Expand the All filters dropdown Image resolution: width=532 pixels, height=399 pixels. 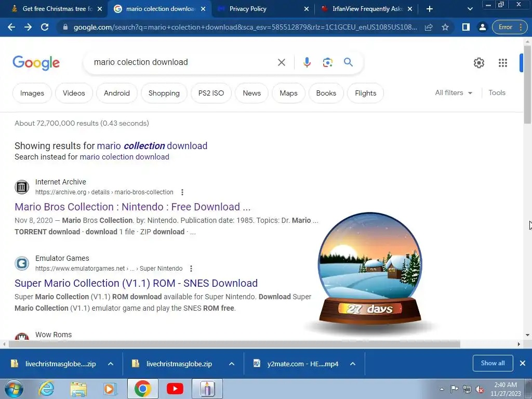pyautogui.click(x=454, y=92)
